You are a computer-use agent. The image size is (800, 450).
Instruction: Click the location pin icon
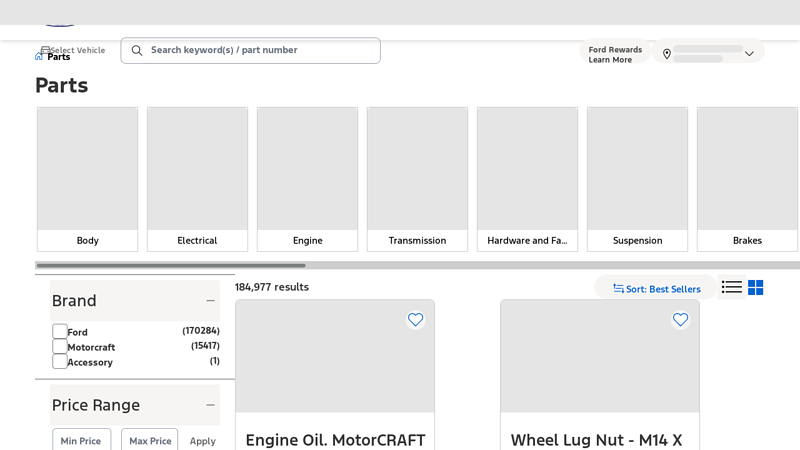[667, 54]
